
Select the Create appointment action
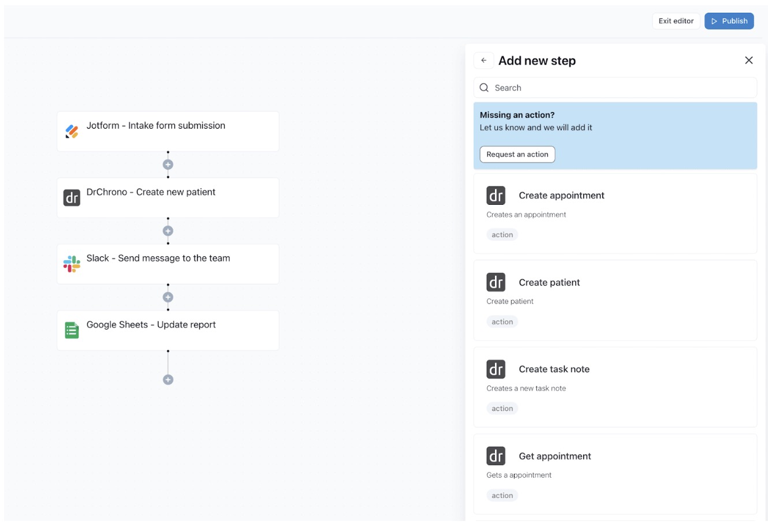[615, 213]
